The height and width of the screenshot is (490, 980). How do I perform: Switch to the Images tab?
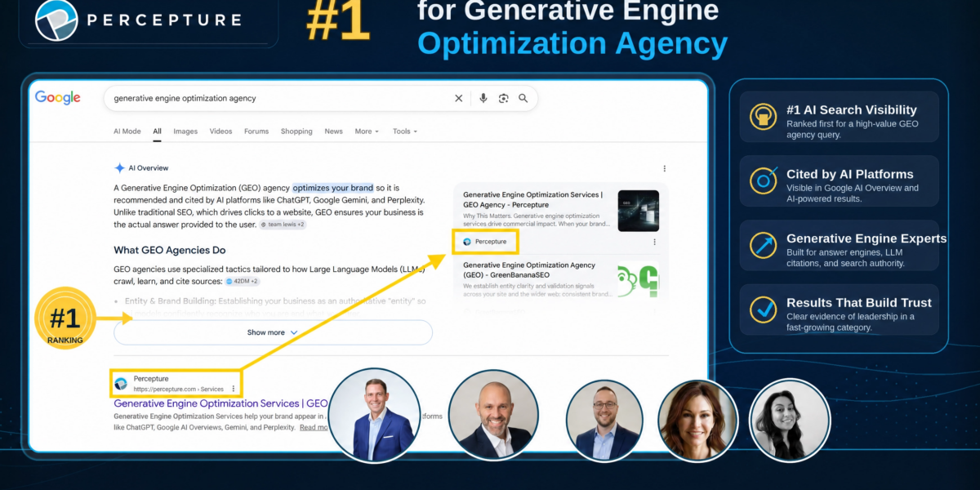click(x=185, y=131)
